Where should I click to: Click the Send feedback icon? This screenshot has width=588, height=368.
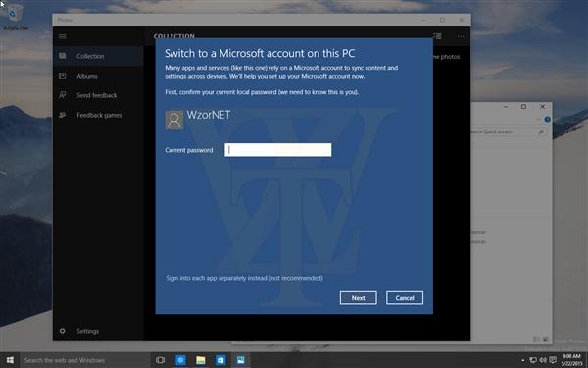coord(63,95)
